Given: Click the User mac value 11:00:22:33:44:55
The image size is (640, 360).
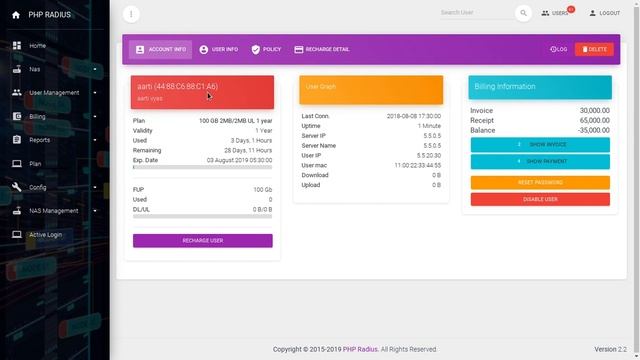Looking at the screenshot, I should point(418,165).
